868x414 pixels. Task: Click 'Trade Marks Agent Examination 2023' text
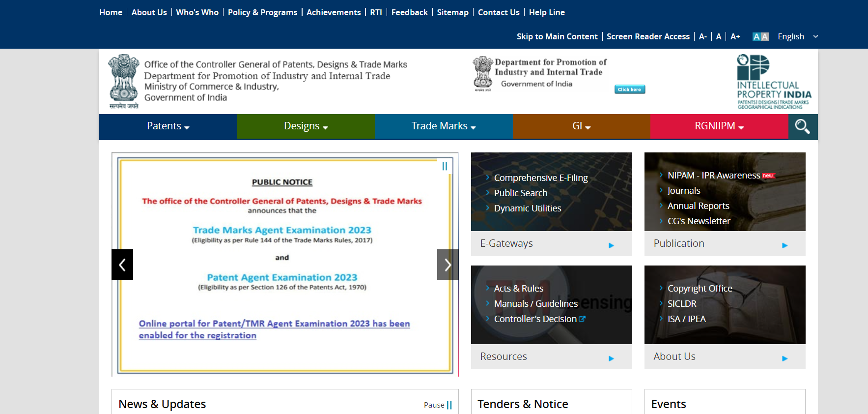point(282,230)
